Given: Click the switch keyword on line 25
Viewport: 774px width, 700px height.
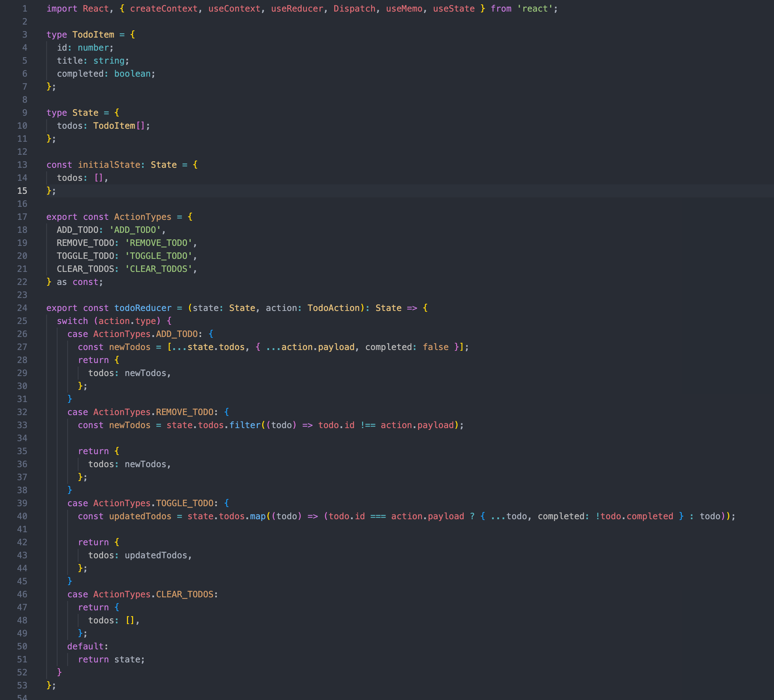Looking at the screenshot, I should tap(73, 321).
